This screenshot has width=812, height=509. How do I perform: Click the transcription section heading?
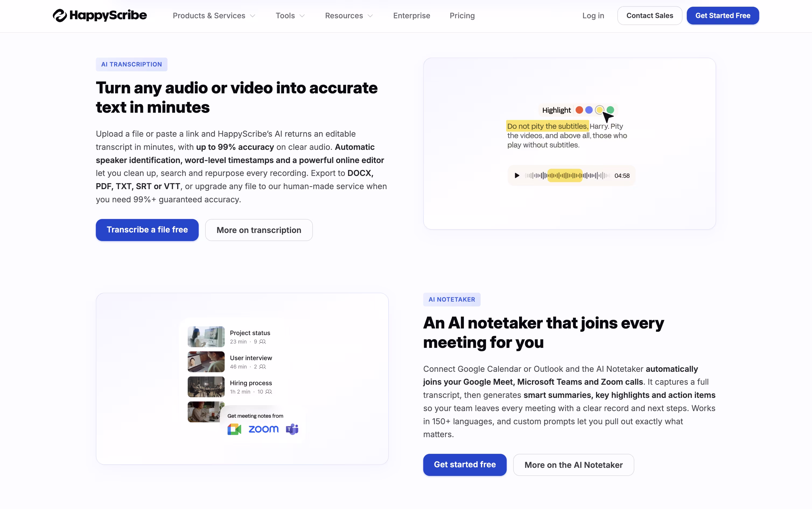[x=237, y=98]
